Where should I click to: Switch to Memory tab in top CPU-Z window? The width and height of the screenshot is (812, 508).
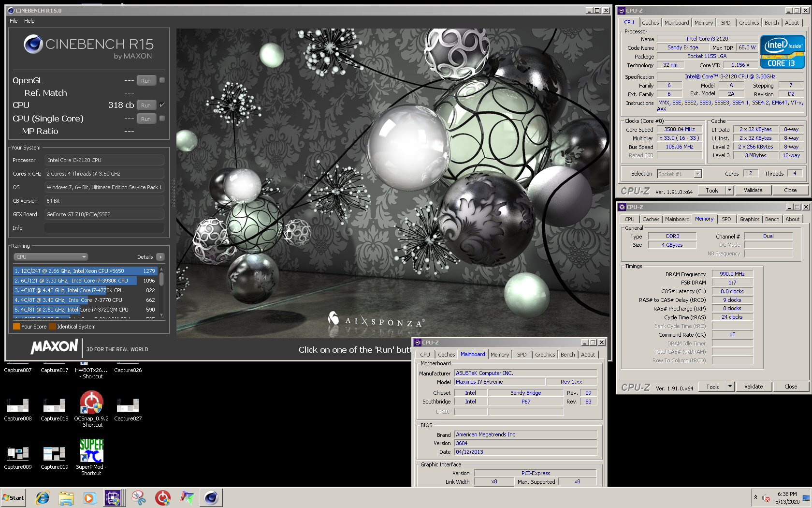[x=703, y=23]
